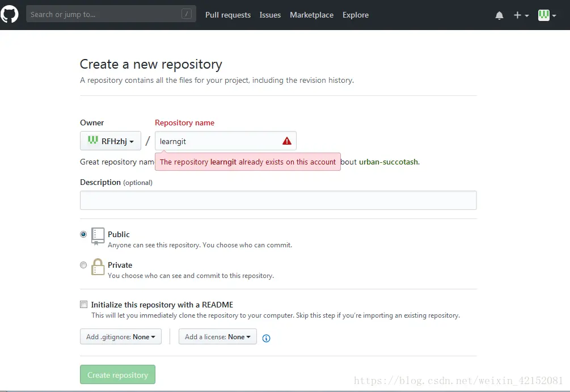Click the Private padlock icon
Viewport: 570px width, 392px height.
click(x=98, y=267)
